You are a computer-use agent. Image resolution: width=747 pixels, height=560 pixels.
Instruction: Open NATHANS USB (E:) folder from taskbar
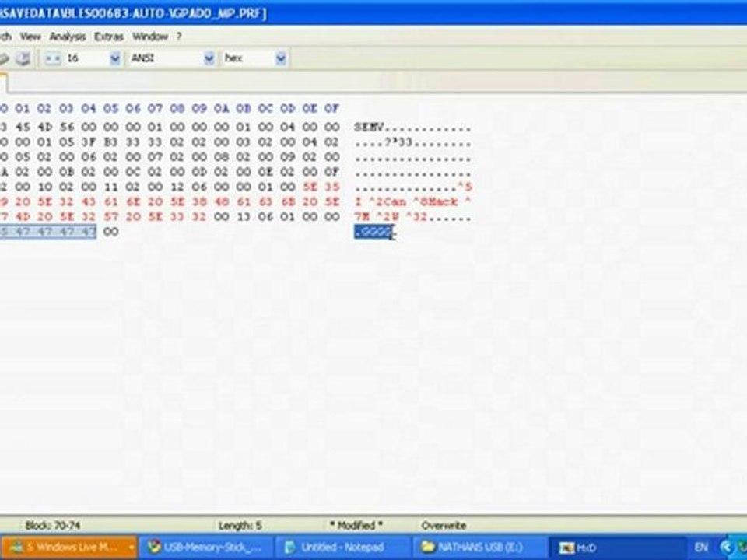(480, 547)
